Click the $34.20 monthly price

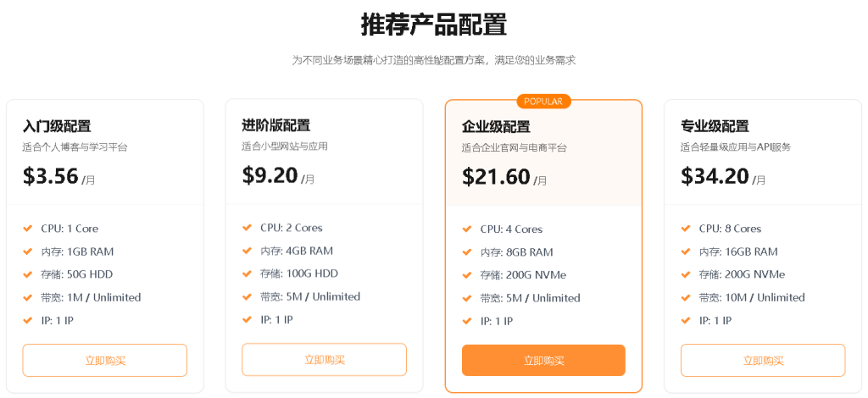click(715, 176)
